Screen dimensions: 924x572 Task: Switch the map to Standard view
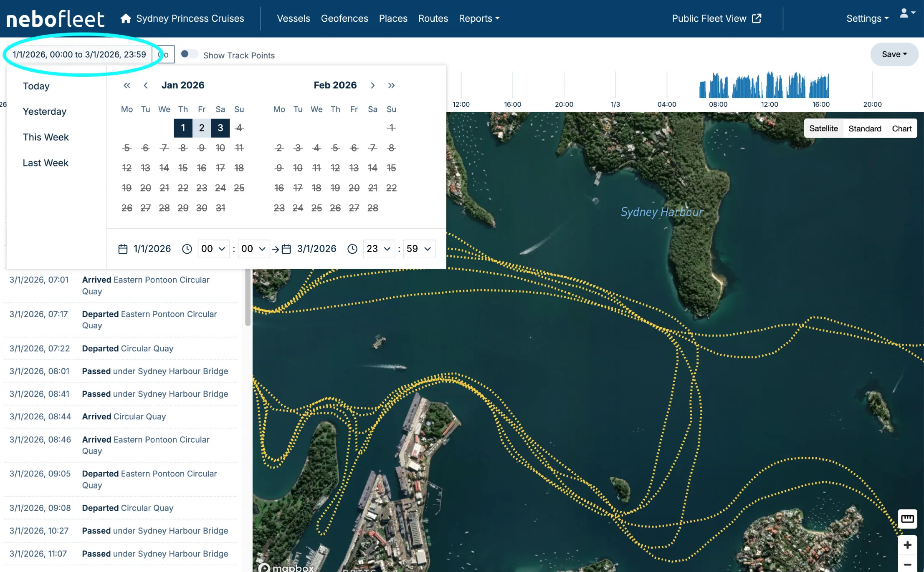coord(864,129)
